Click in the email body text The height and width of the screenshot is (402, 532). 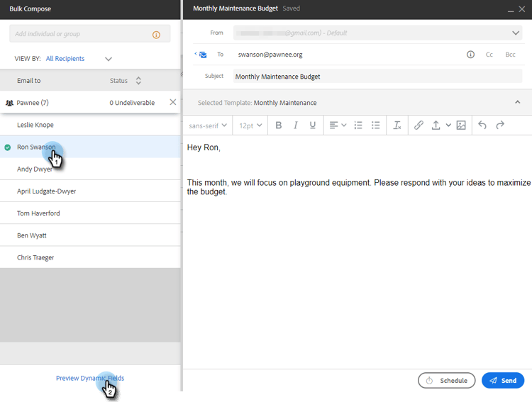click(358, 251)
